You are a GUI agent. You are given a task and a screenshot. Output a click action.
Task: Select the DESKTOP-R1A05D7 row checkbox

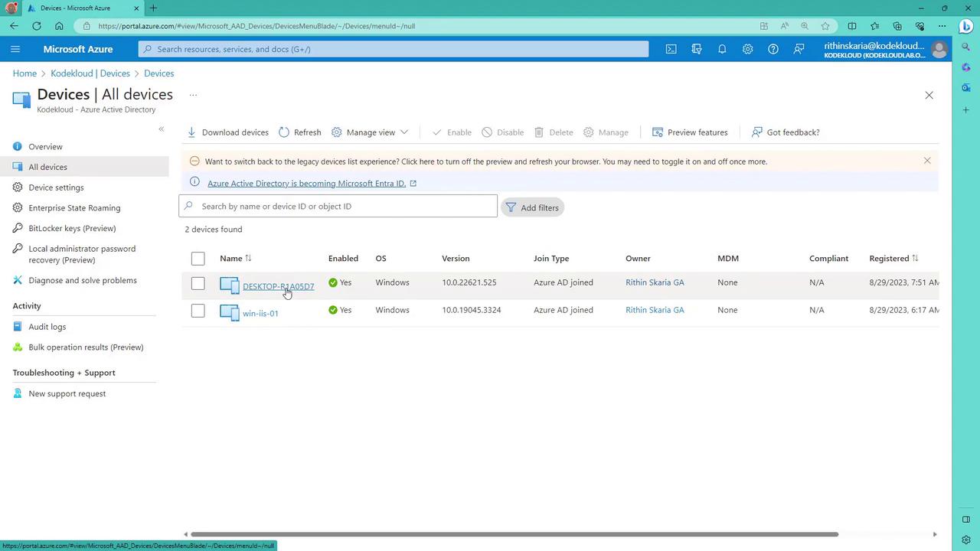[198, 283]
